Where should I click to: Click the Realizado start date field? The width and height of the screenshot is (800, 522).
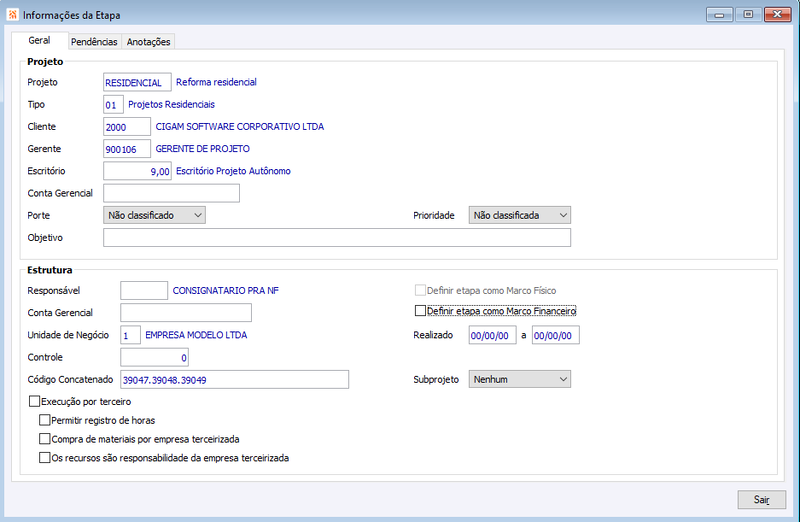click(x=492, y=335)
